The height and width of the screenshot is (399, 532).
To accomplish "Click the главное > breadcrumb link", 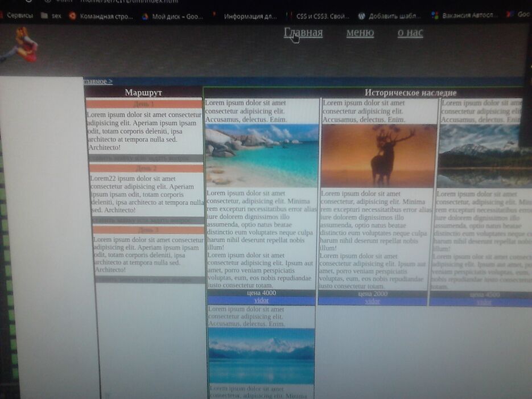I will tap(98, 81).
